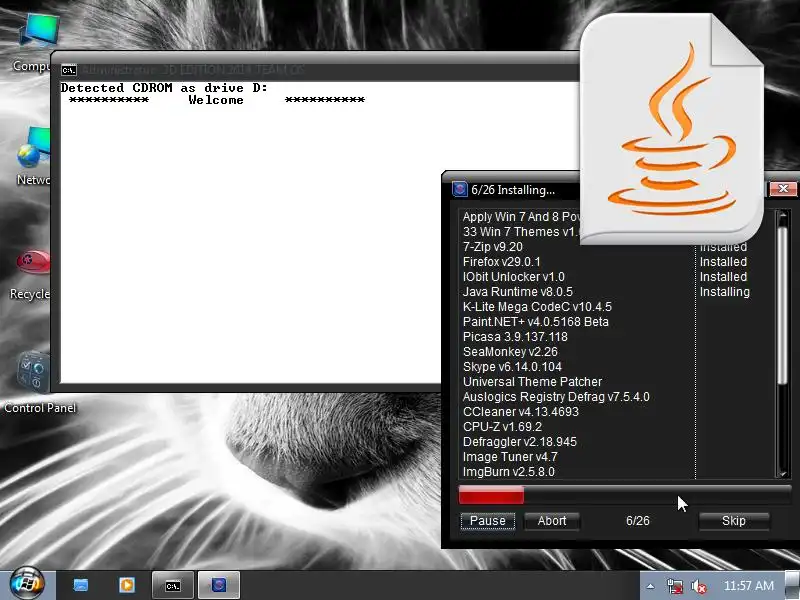Screen dimensions: 800x600
Task: Select Apply Win 7 And 8 row
Action: pyautogui.click(x=520, y=217)
